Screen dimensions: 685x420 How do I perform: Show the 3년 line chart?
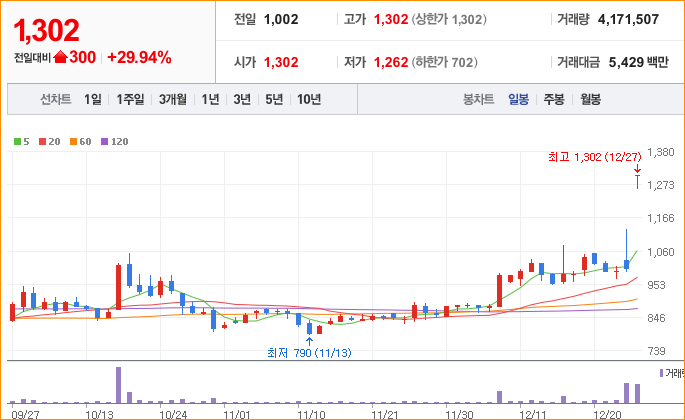pos(242,99)
